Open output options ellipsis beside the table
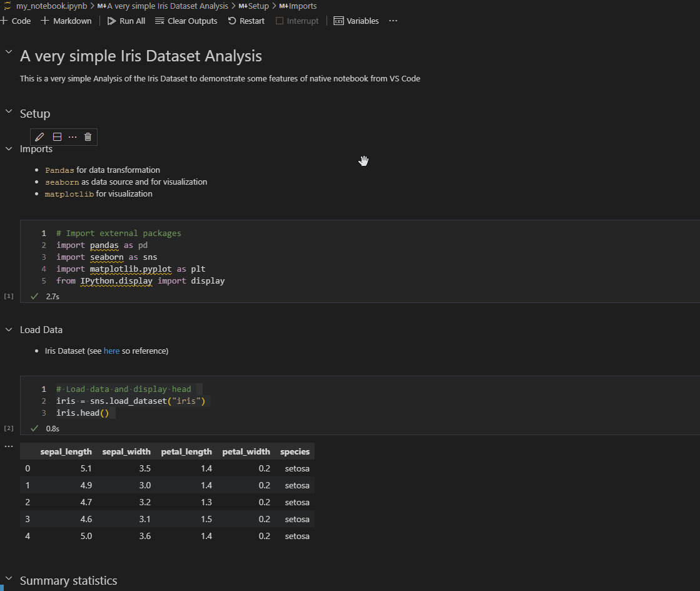The width and height of the screenshot is (700, 591). point(9,446)
